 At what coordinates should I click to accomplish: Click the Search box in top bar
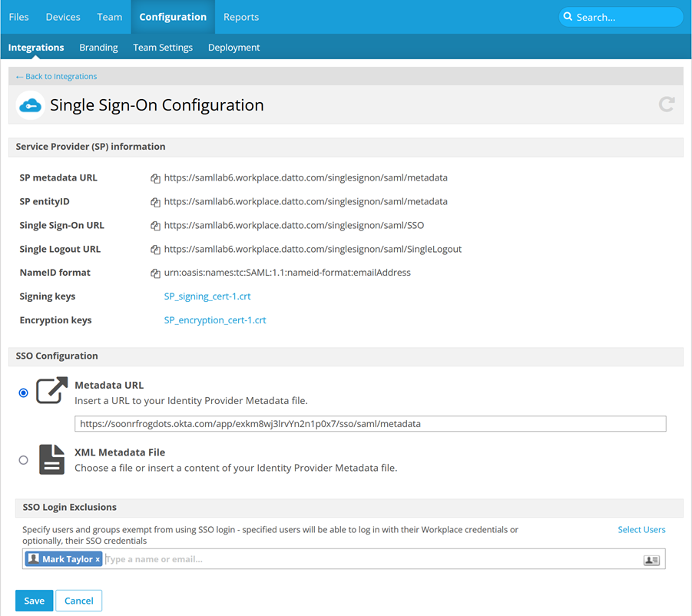621,17
